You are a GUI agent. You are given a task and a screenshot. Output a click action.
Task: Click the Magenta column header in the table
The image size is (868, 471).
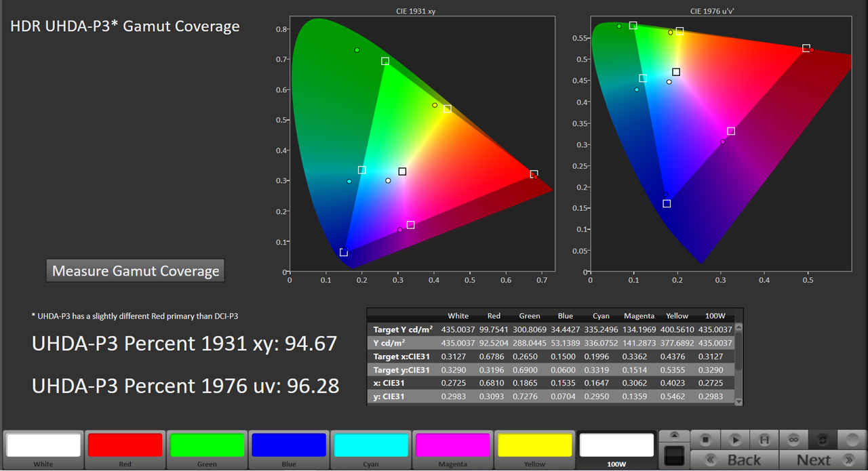point(639,316)
